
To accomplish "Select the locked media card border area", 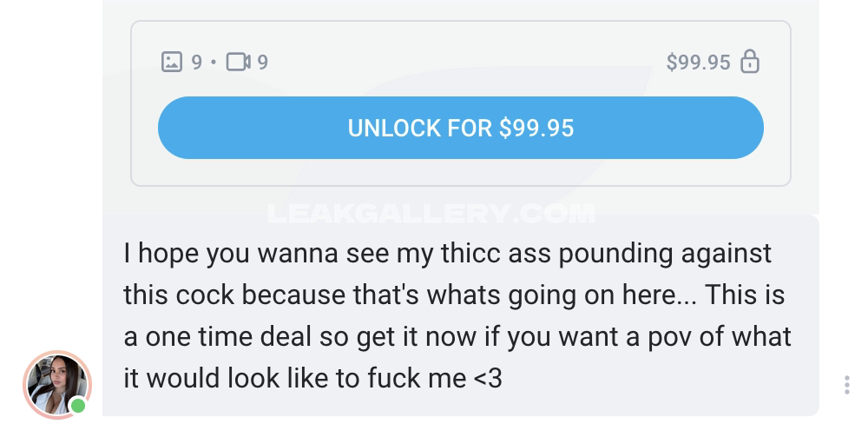I will [461, 103].
